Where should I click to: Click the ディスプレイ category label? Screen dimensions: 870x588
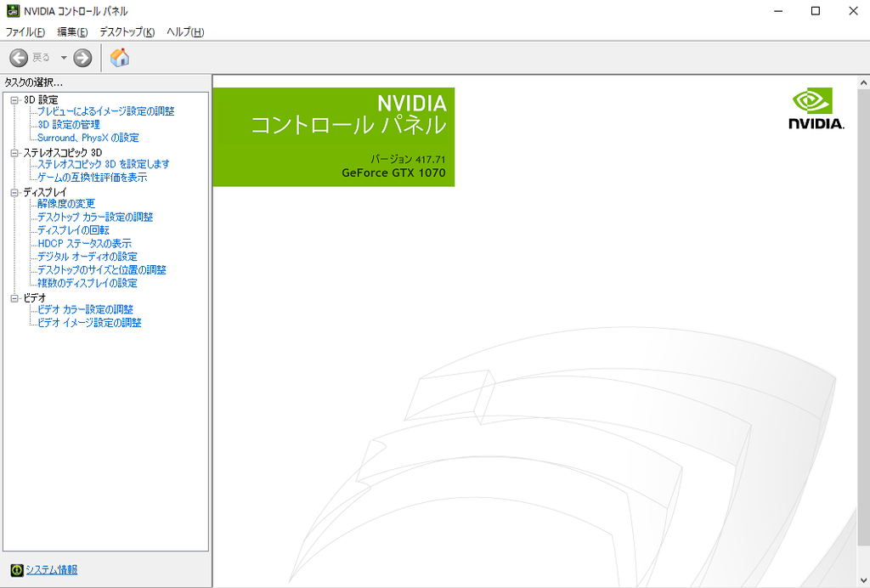point(45,193)
